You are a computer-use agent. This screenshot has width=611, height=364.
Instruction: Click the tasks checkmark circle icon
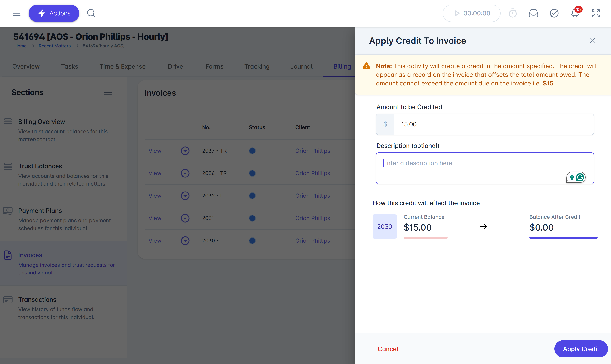pos(554,13)
